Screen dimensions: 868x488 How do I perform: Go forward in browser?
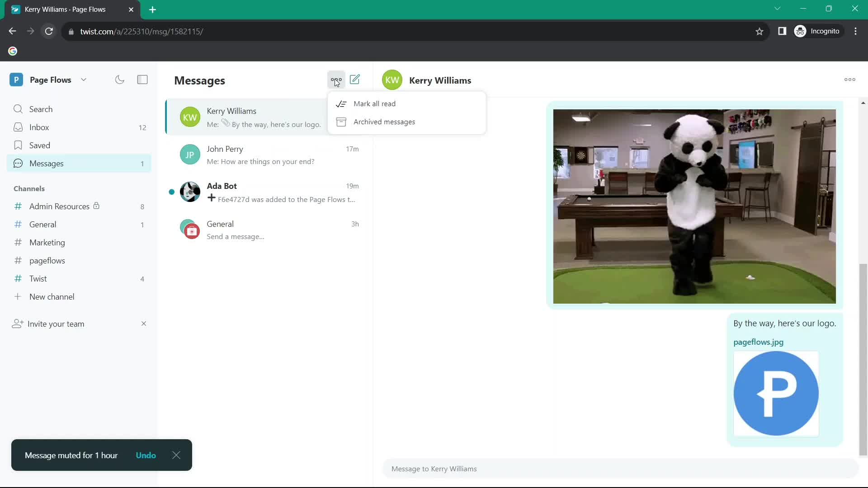tap(30, 31)
